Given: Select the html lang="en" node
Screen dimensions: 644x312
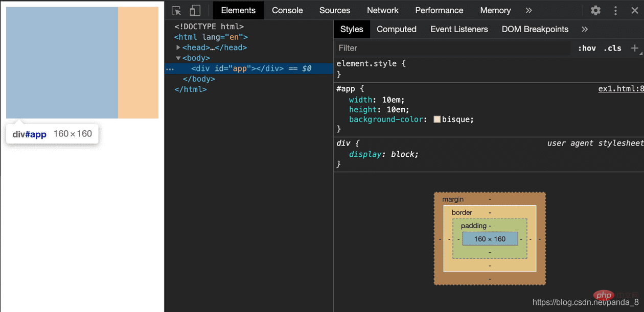Looking at the screenshot, I should coord(211,37).
